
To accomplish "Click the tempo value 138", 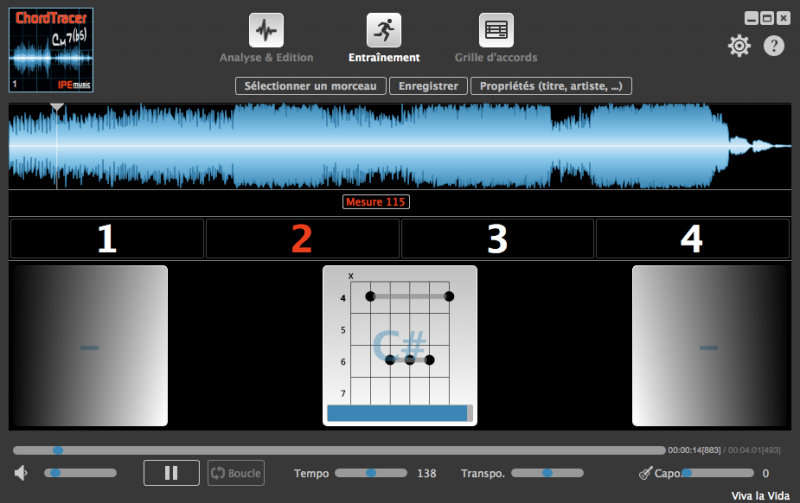I will [x=427, y=473].
